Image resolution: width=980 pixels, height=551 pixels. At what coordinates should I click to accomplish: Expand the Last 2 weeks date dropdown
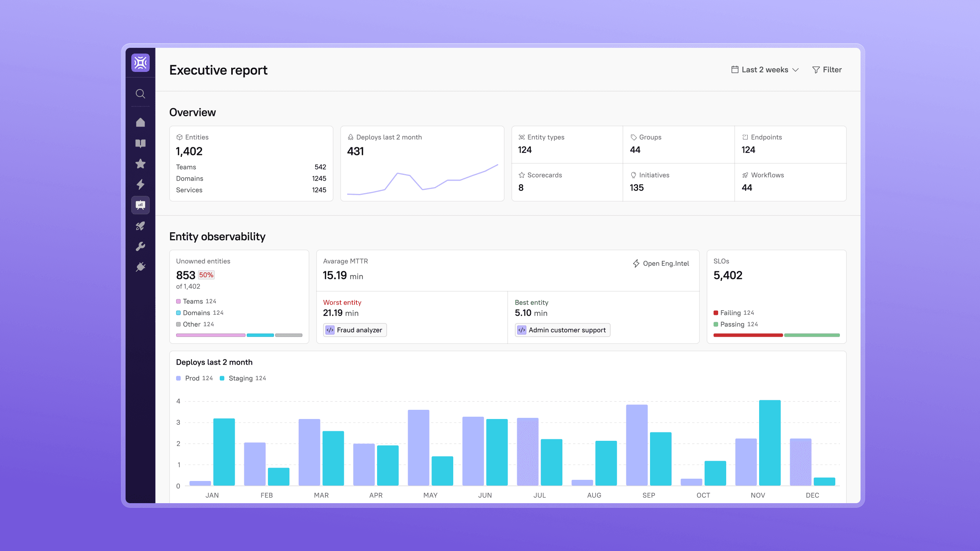coord(765,70)
